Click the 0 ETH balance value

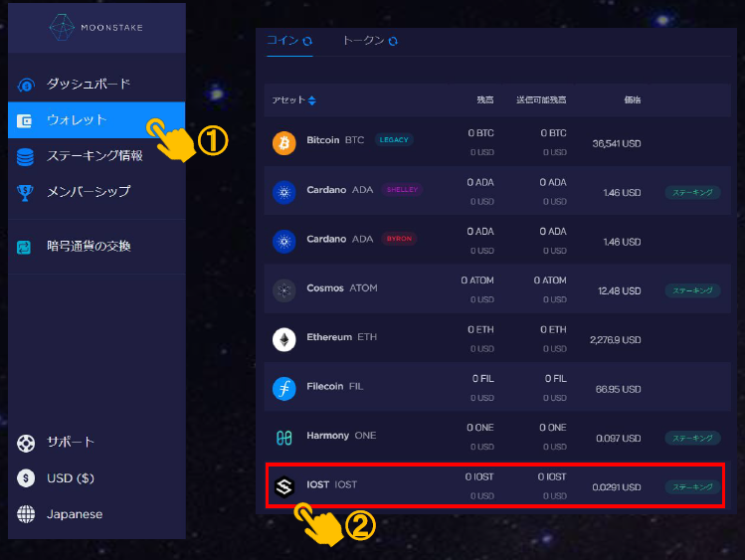point(480,329)
